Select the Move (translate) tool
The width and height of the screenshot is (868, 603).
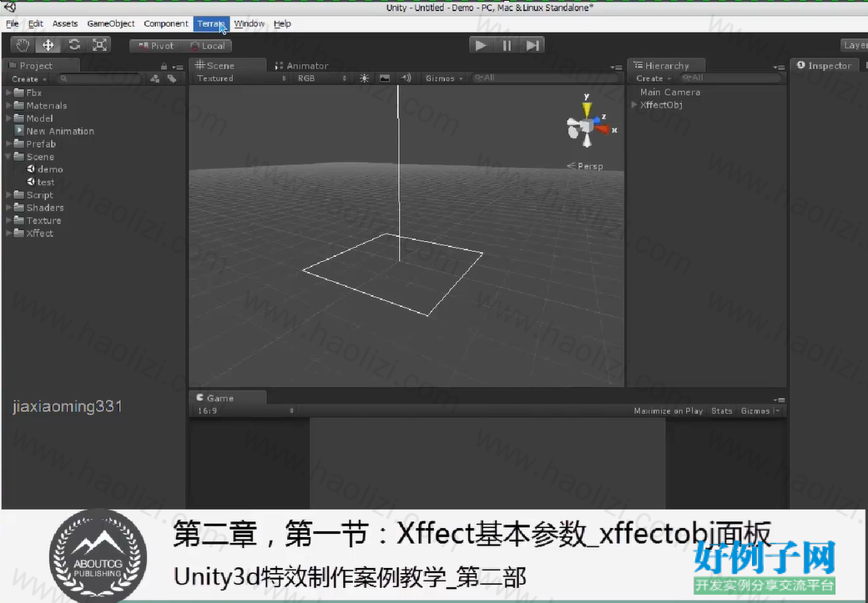[48, 45]
